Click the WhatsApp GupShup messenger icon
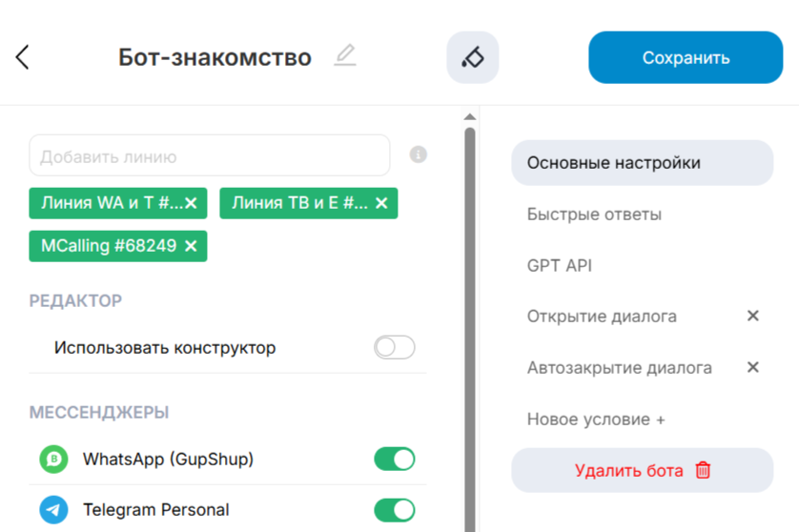 pos(53,460)
